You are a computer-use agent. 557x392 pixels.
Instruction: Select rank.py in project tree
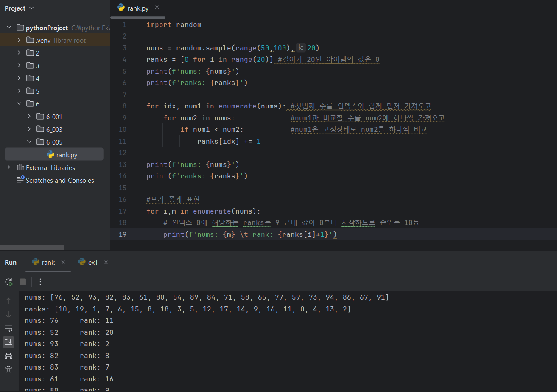66,155
